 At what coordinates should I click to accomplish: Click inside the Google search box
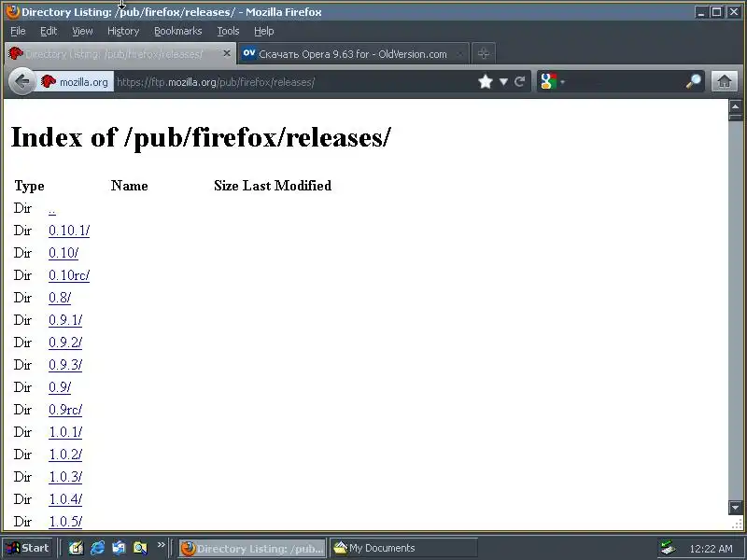click(x=625, y=82)
